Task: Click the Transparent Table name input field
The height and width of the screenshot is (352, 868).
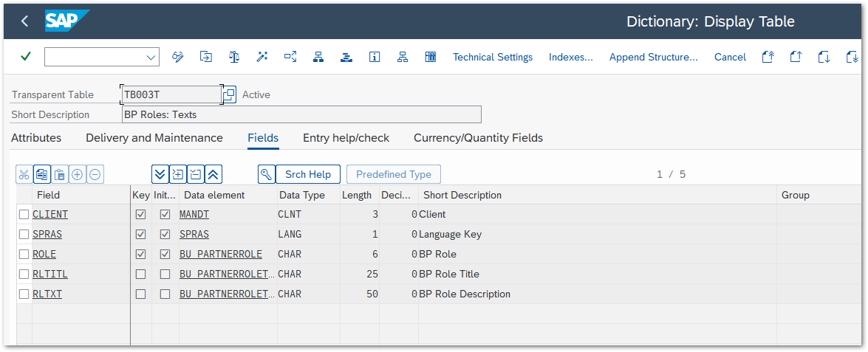Action: [x=171, y=94]
